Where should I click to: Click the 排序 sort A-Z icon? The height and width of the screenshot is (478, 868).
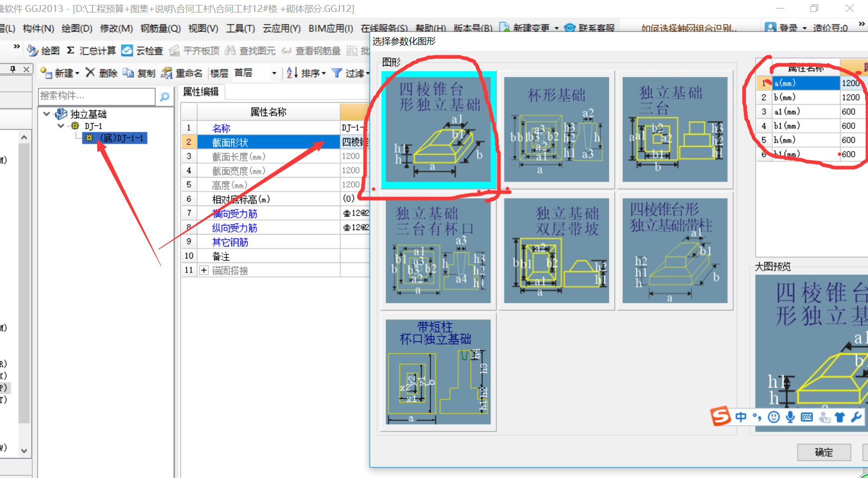point(292,73)
